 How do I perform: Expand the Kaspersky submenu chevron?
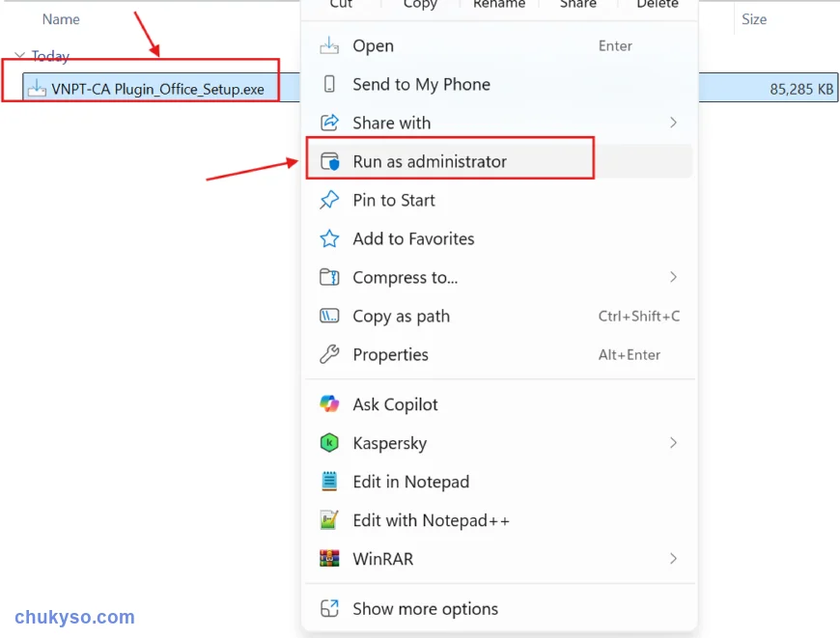click(x=673, y=443)
